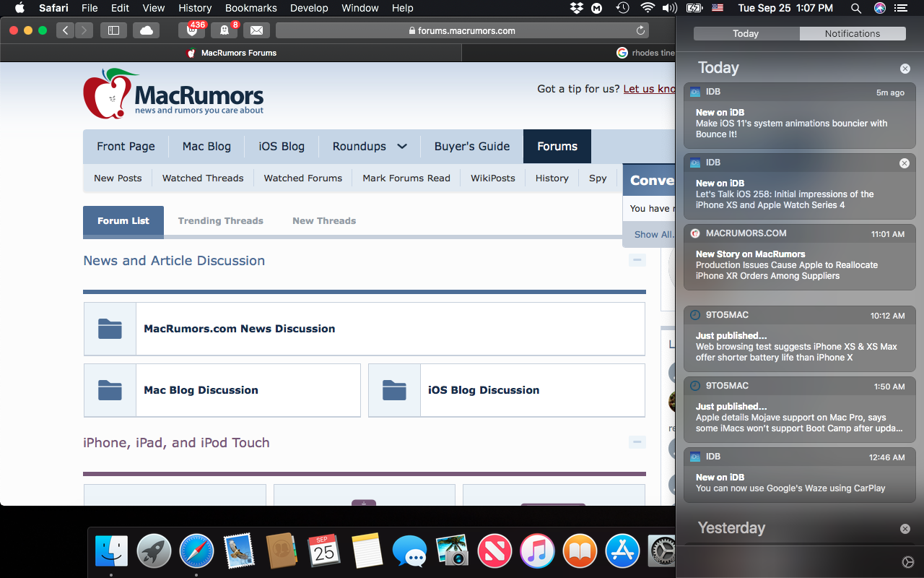Open Contacts book icon in Dock
This screenshot has height=578, width=924.
point(282,553)
